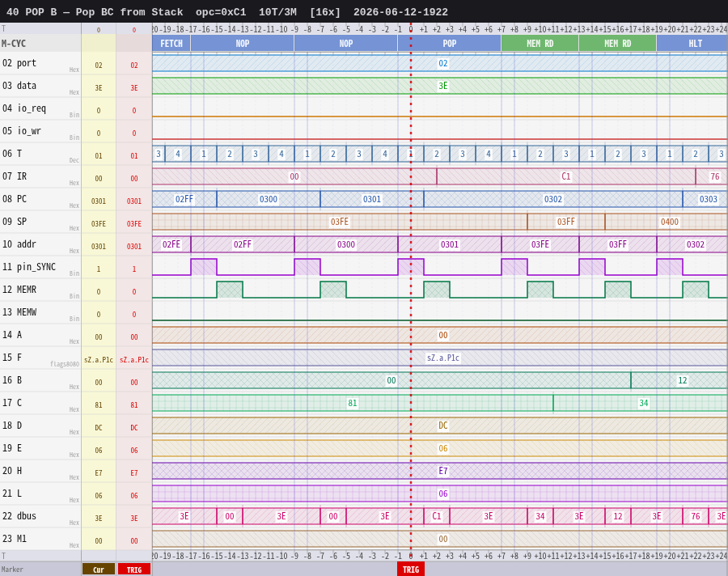The width and height of the screenshot is (728, 576).
Task: Click the 11 pin_SYNC signal name
Action: pos(29,267)
